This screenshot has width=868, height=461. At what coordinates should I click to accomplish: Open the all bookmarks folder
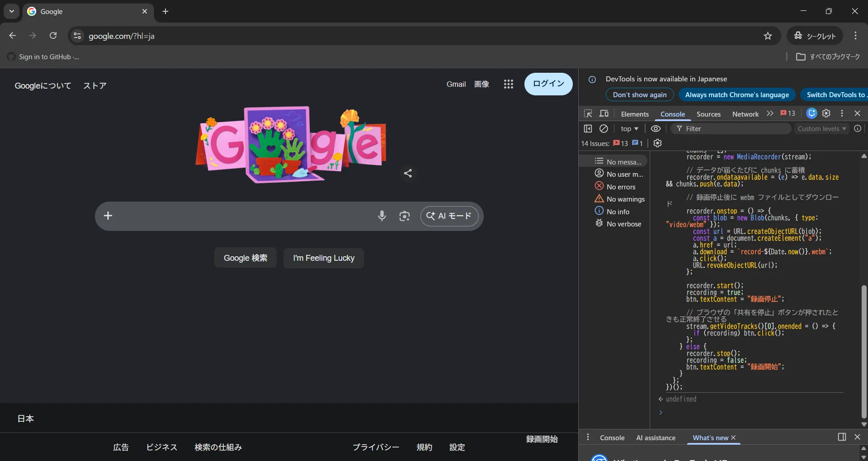(828, 57)
